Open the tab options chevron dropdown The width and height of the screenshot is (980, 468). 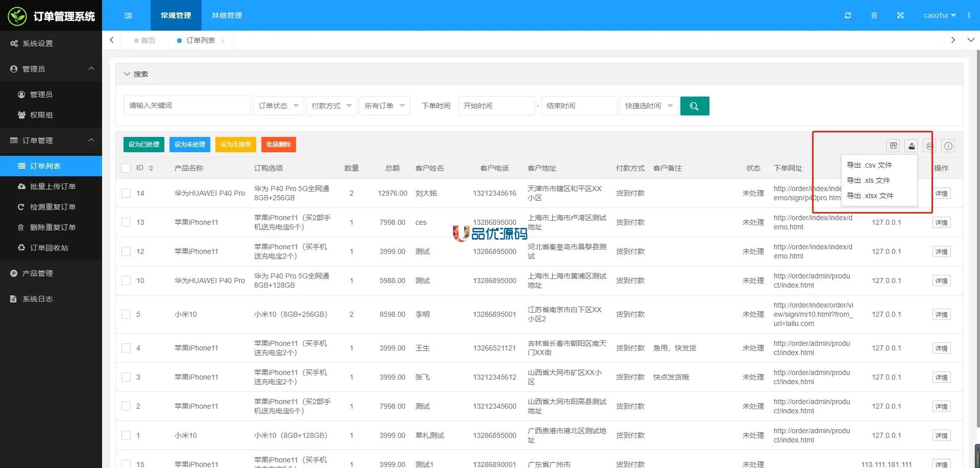(x=971, y=40)
